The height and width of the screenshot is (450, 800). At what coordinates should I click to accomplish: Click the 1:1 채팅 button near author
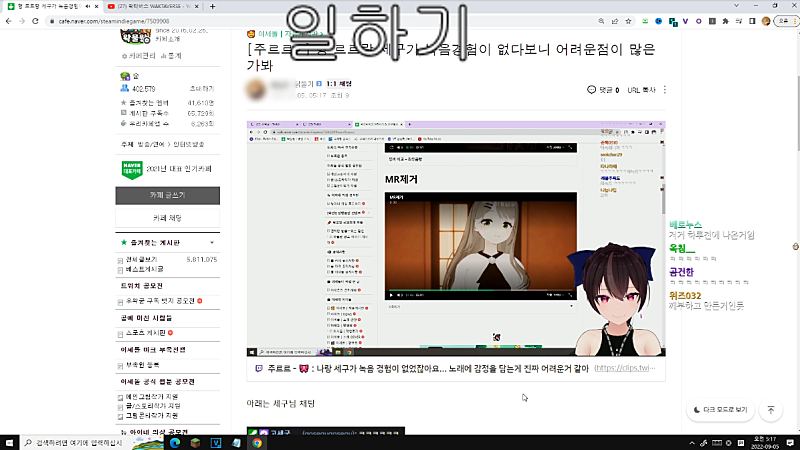[339, 84]
